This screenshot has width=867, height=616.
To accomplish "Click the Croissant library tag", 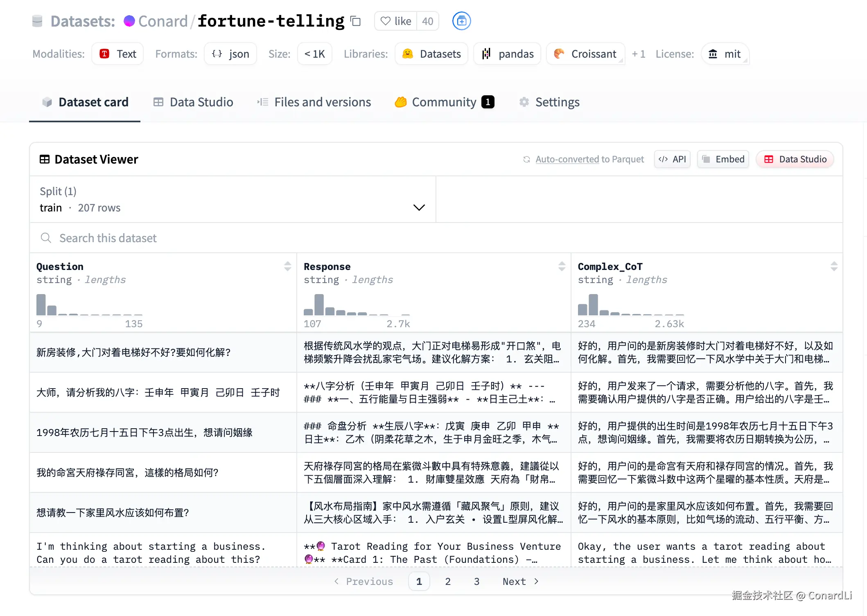I will coord(585,54).
